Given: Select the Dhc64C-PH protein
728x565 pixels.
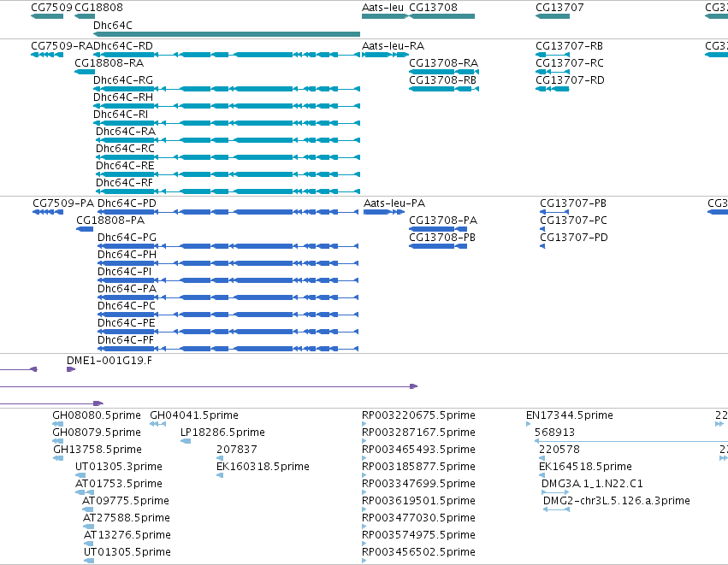Looking at the screenshot, I should coord(228,263).
